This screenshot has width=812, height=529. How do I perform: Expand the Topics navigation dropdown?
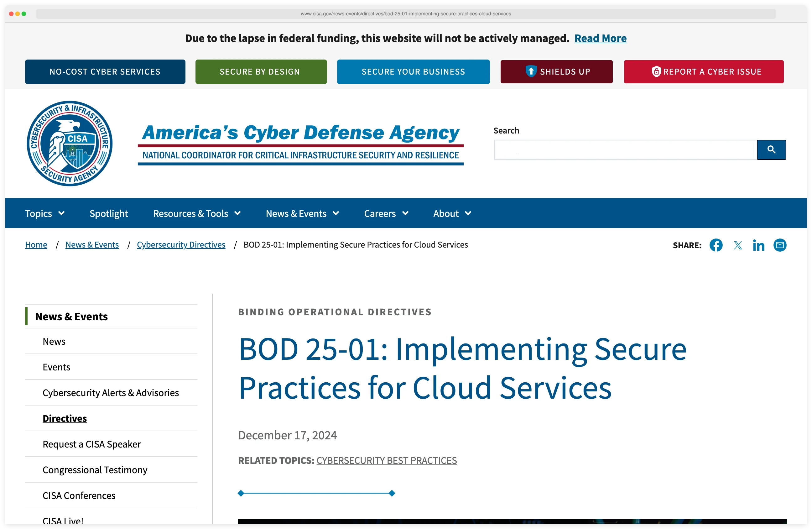coord(45,213)
